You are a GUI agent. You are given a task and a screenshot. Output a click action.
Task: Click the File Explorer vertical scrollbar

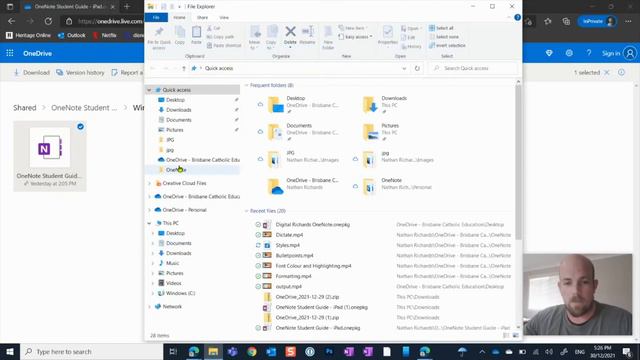(x=518, y=163)
